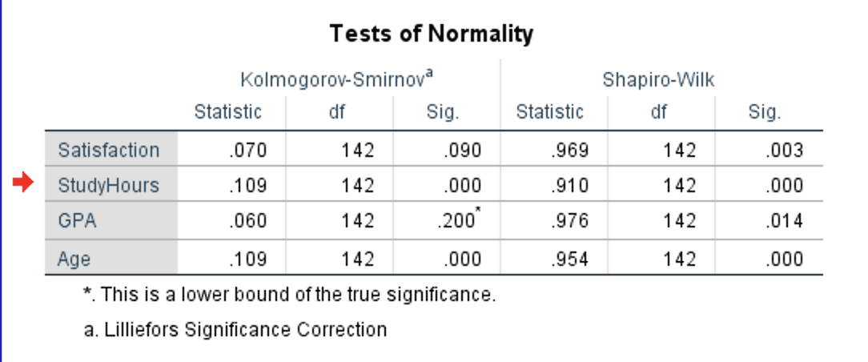868x362 pixels.
Task: Select GPA's Kolmogorov-Smirnov statistic .060
Action: [x=247, y=222]
